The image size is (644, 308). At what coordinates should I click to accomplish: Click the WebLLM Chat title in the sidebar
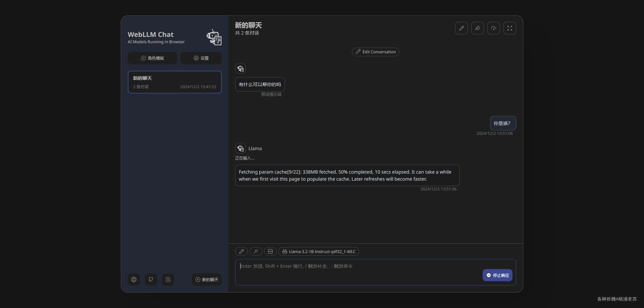click(x=151, y=35)
